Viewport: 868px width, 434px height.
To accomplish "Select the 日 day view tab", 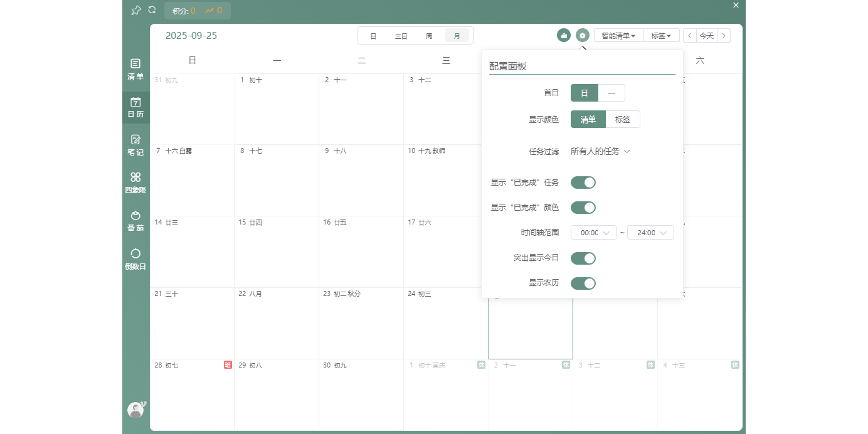I will 373,35.
